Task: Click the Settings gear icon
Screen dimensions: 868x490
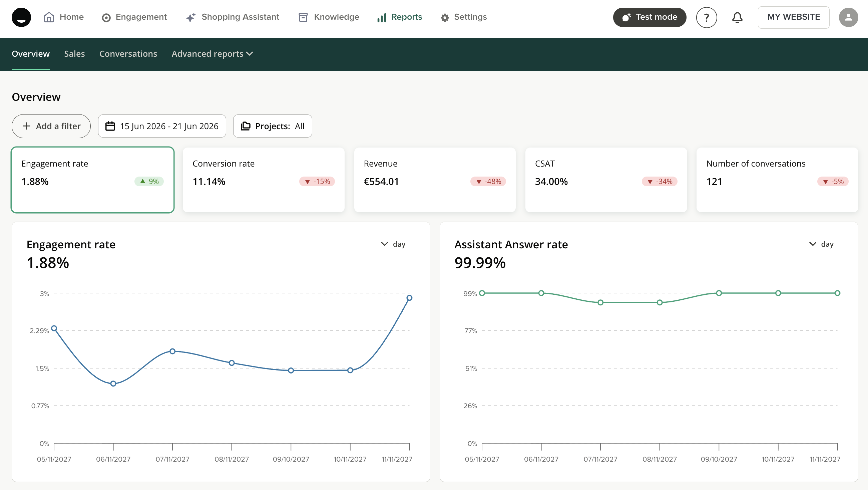Action: coord(445,18)
